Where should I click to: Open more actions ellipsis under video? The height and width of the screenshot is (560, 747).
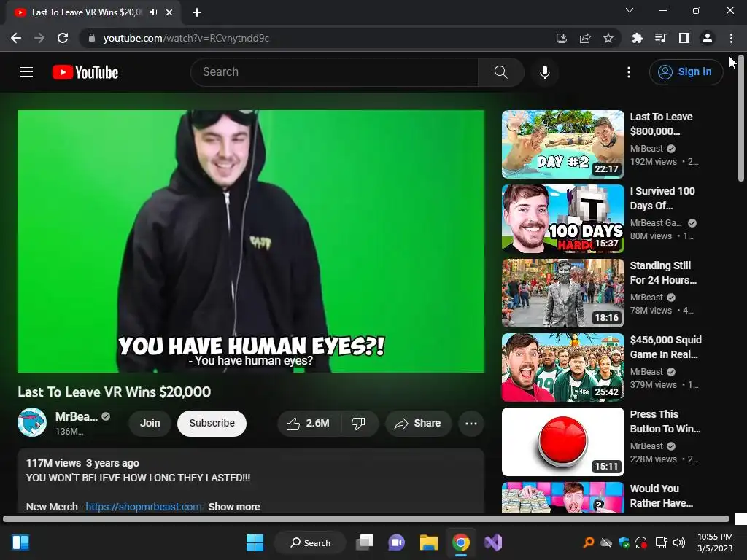(471, 424)
